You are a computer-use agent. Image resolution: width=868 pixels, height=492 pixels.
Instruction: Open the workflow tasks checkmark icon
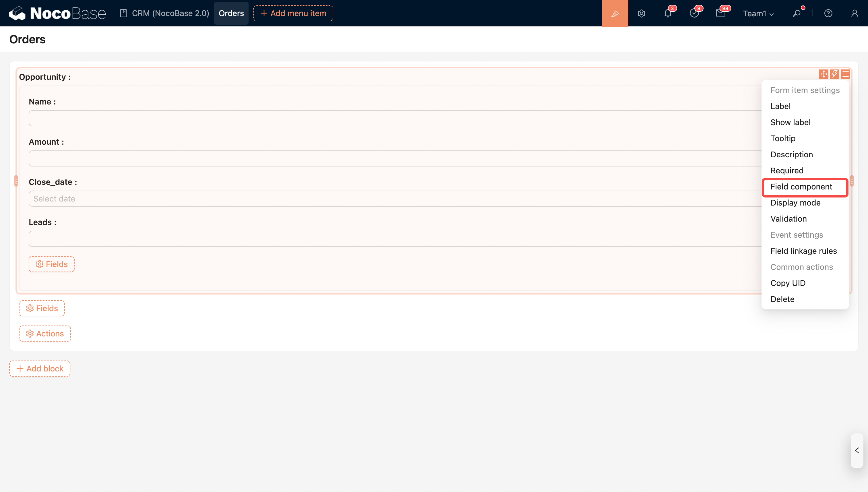(x=694, y=13)
